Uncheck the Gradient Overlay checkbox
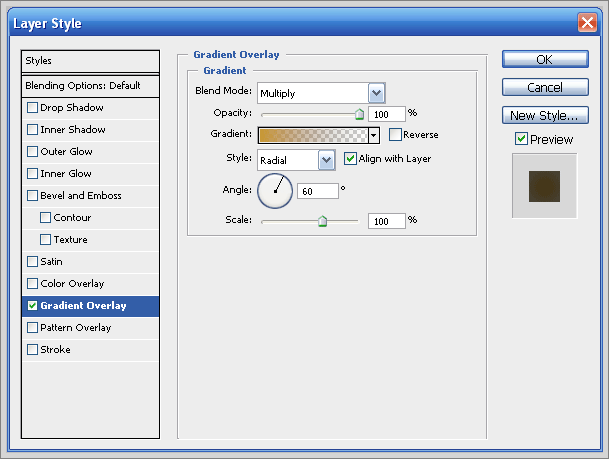Screen dimensions: 609x459 pos(32,306)
